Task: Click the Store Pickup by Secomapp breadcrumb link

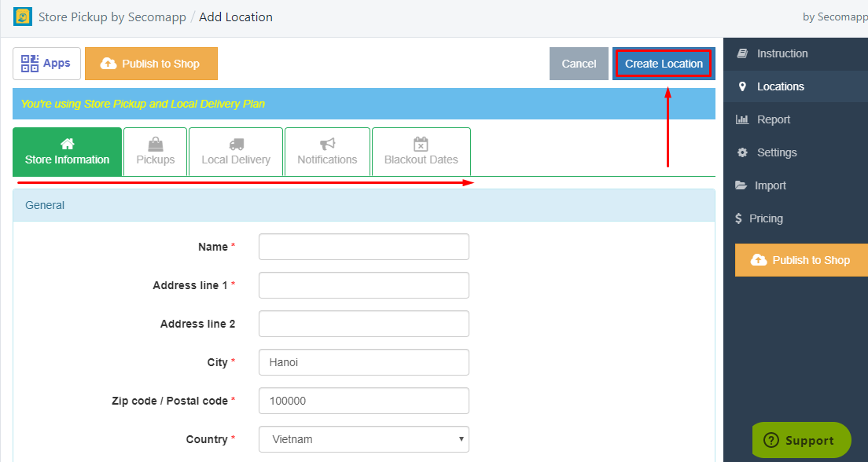Action: click(x=112, y=17)
